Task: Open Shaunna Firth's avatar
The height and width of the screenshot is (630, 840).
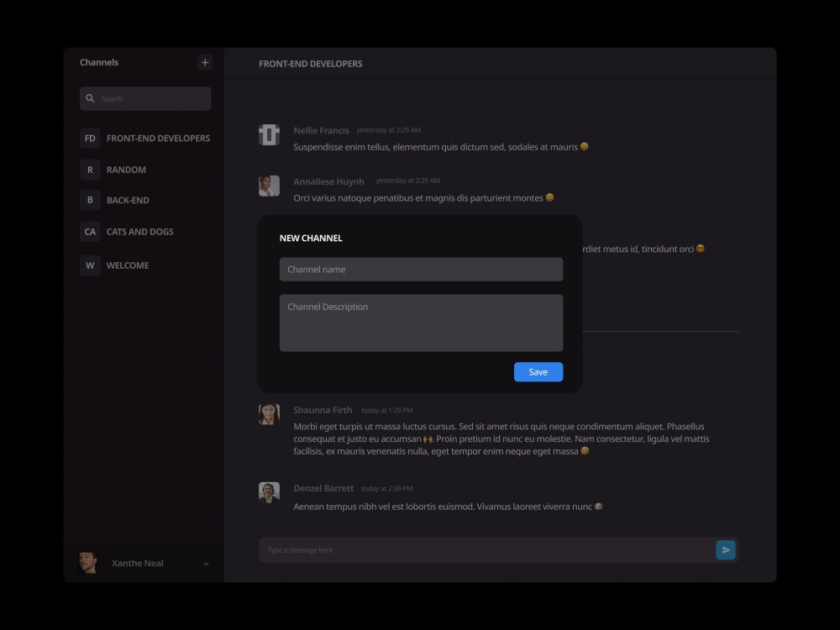Action: coord(269,414)
